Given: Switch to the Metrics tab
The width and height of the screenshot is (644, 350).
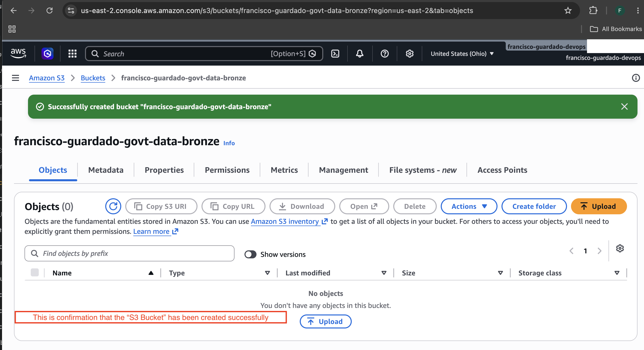Looking at the screenshot, I should coord(284,170).
